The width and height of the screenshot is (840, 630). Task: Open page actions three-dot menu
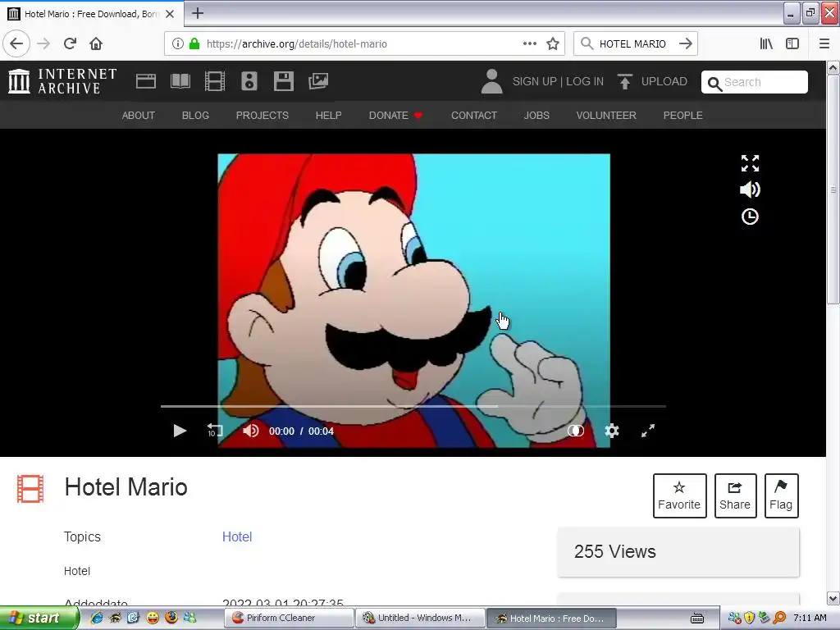530,44
